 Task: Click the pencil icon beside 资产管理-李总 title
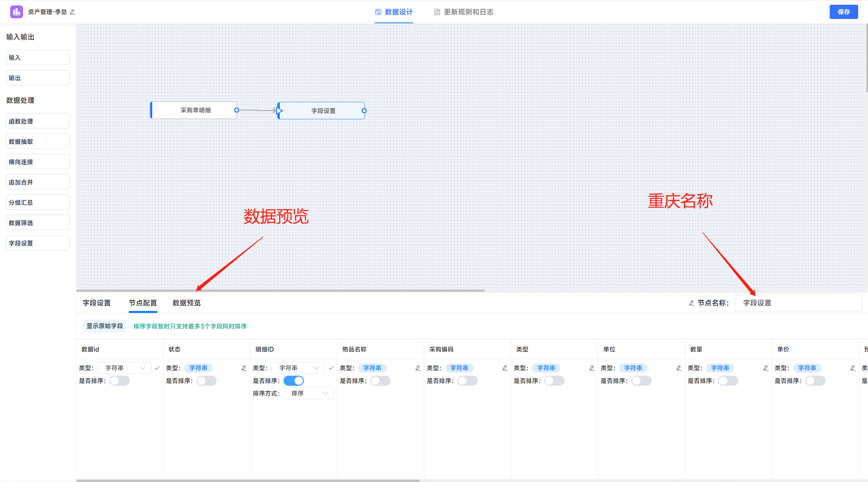pyautogui.click(x=73, y=12)
